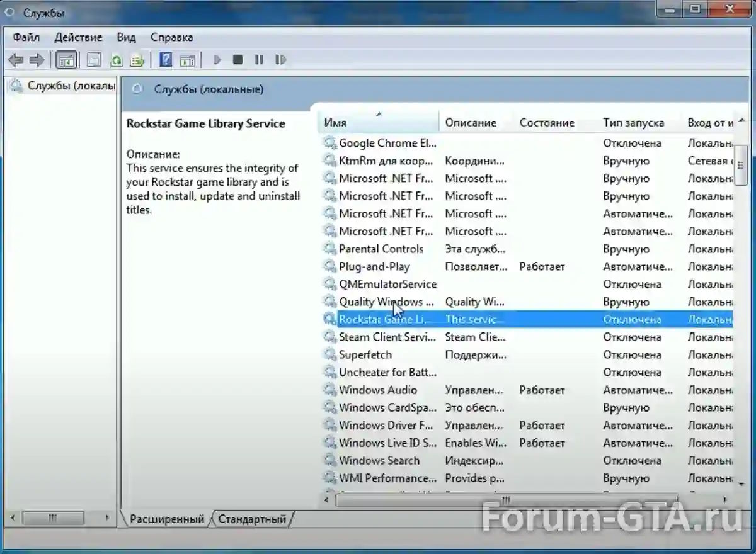Image resolution: width=756 pixels, height=554 pixels.
Task: Switch to the Расширенный tab
Action: (x=167, y=519)
